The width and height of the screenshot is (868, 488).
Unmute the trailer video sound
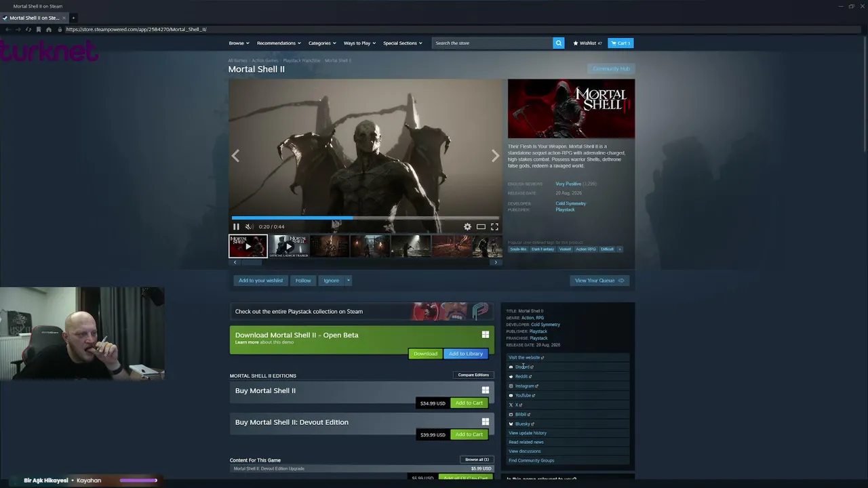pos(248,226)
